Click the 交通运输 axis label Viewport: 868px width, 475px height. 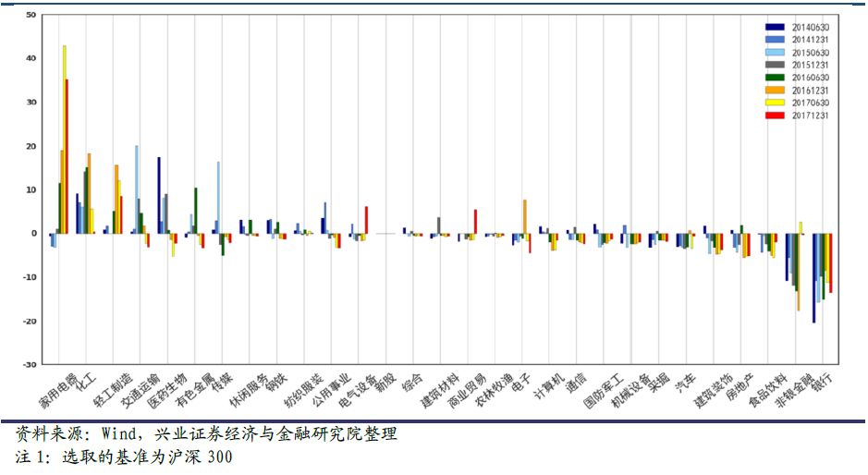(141, 390)
